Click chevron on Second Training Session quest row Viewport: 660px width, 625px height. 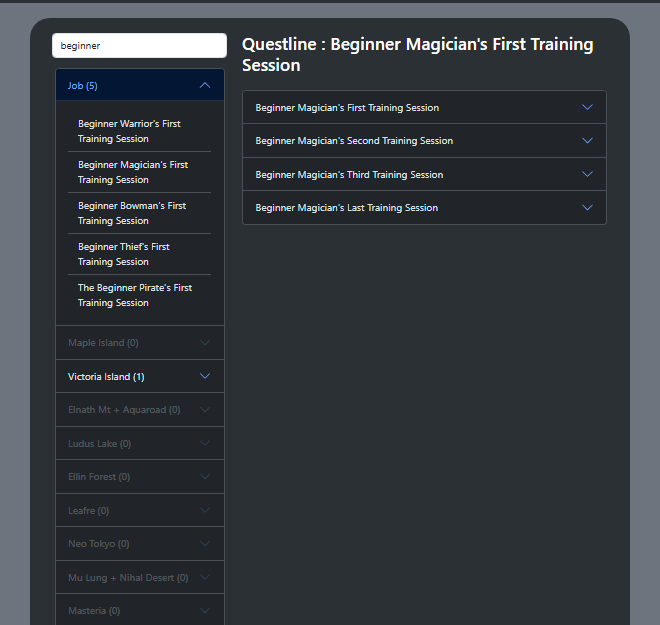click(587, 141)
